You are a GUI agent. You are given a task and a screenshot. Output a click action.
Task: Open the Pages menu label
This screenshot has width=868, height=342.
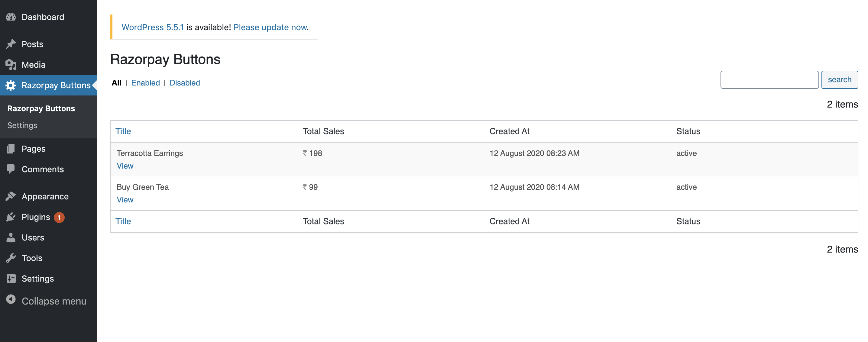[33, 149]
